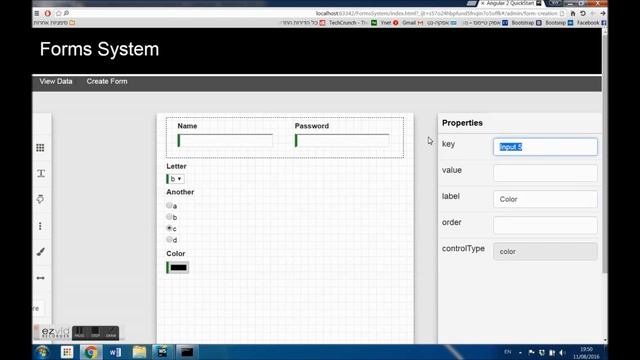Click the browser arrow at the toolbar's right end

(x=602, y=13)
